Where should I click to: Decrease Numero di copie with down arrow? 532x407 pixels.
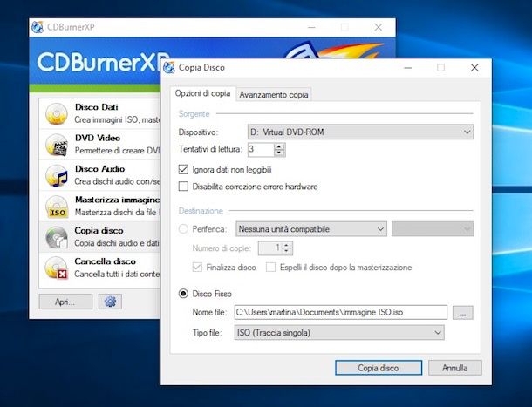[286, 251]
